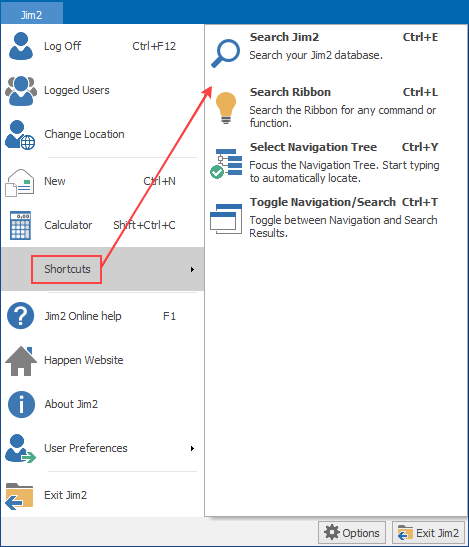
Task: Click the Select Navigation Tree icon
Action: coord(226,164)
